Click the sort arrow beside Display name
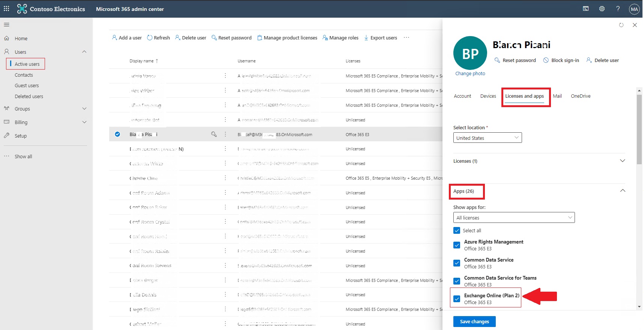 click(x=157, y=61)
